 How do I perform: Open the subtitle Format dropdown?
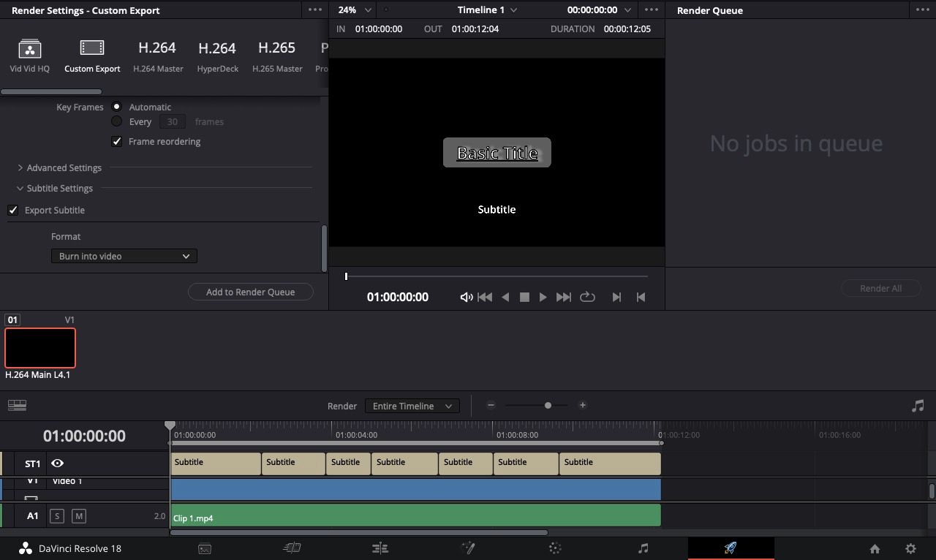[x=123, y=256]
